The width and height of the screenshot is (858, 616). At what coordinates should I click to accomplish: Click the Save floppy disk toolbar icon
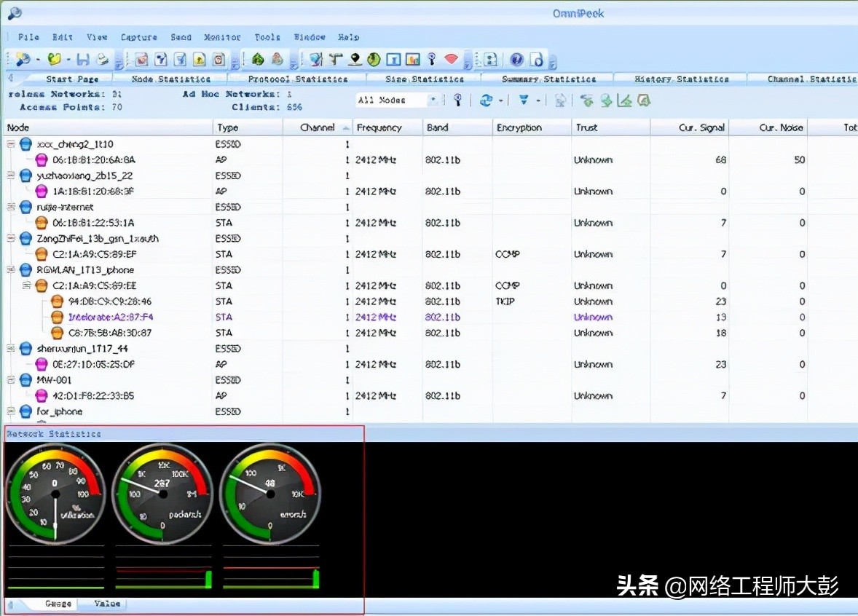pyautogui.click(x=83, y=59)
